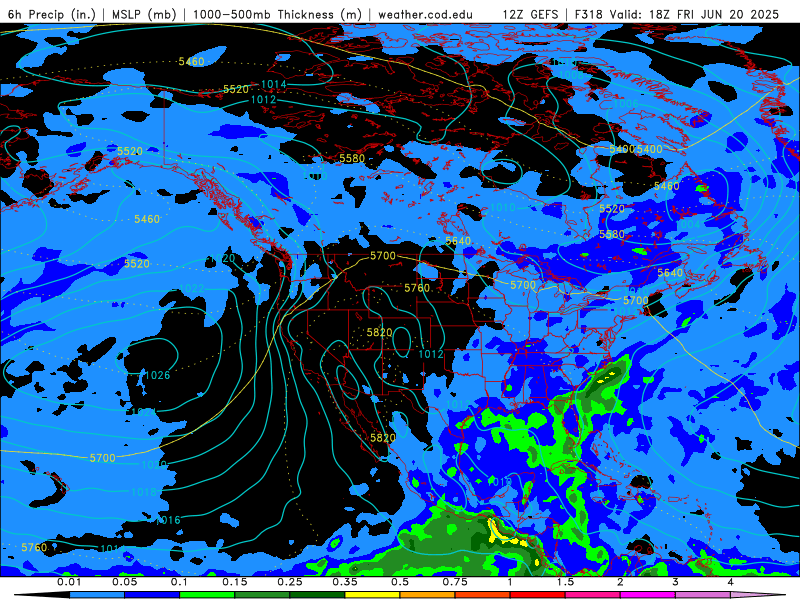This screenshot has width=800, height=600.
Task: Click the 1026 isobar label
Action: (157, 376)
